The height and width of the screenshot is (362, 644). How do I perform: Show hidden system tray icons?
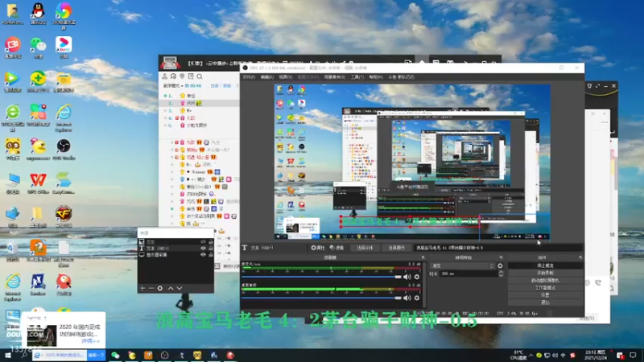(x=530, y=355)
